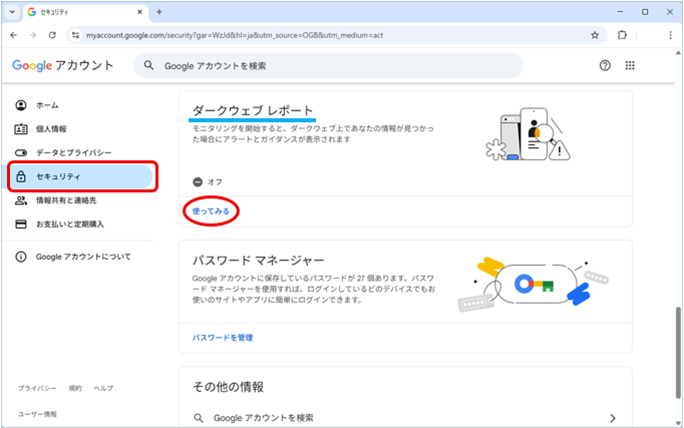684x428 pixels.
Task: Open Chrome three-dot menu
Action: 669,34
